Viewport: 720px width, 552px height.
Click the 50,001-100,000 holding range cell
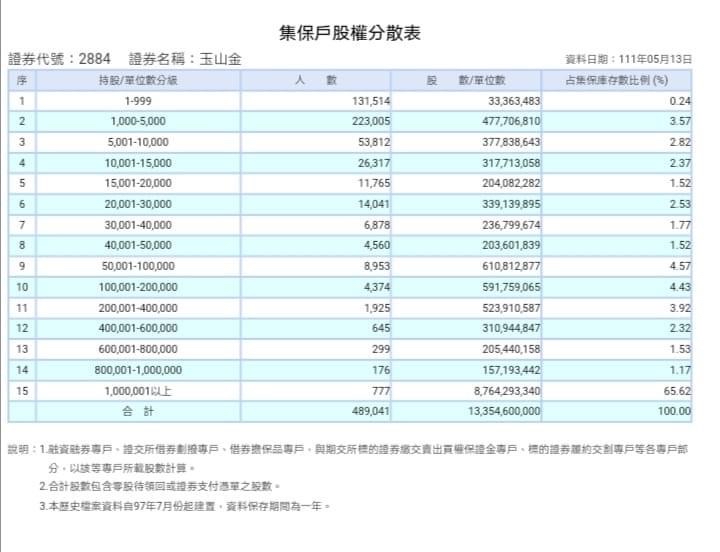coord(138,266)
